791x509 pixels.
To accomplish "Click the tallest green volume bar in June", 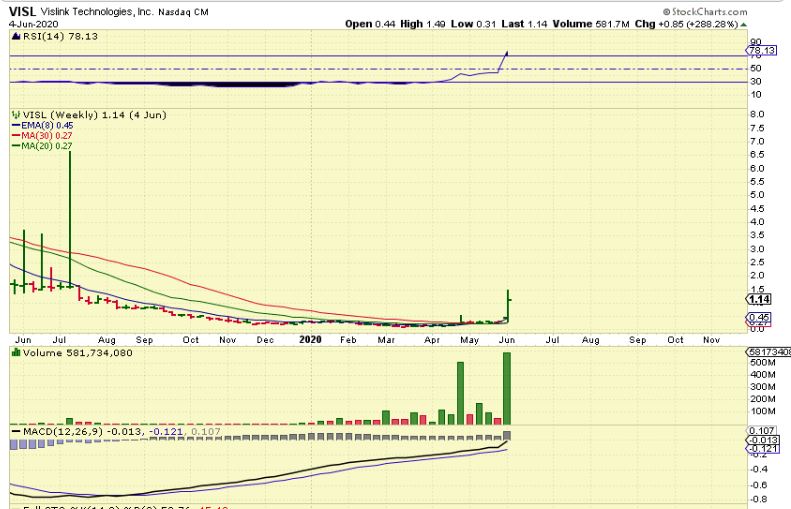I will [x=508, y=387].
